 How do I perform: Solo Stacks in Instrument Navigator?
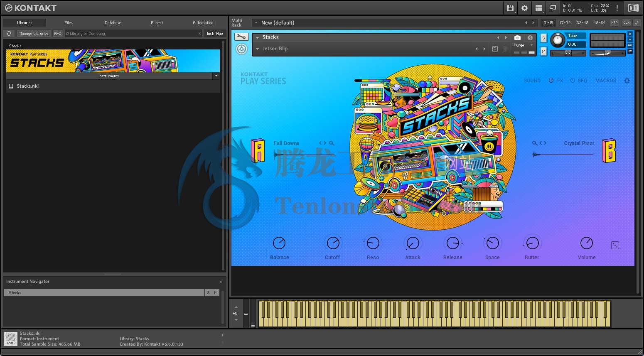click(208, 293)
